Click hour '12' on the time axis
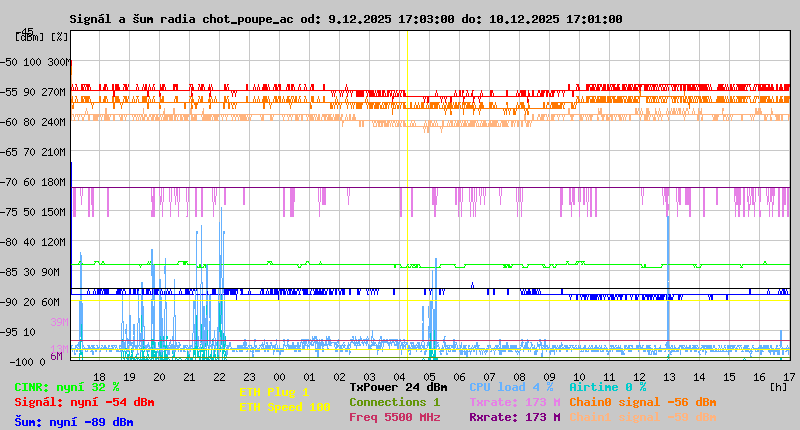 [639, 377]
